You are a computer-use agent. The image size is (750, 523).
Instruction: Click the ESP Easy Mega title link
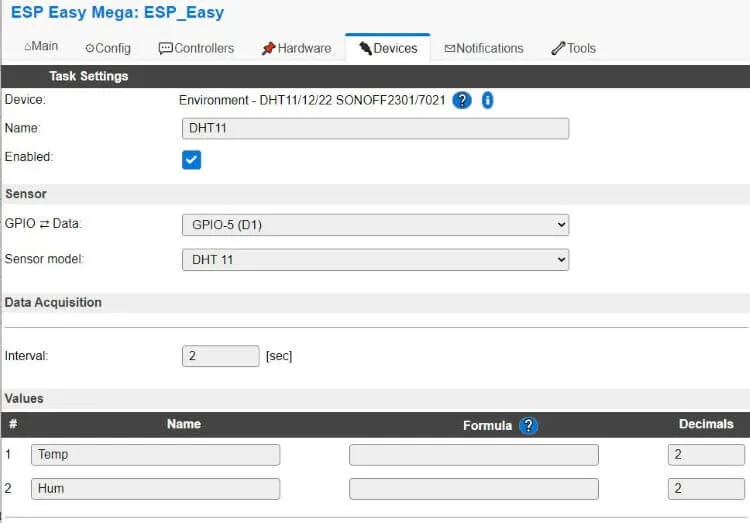(x=117, y=12)
